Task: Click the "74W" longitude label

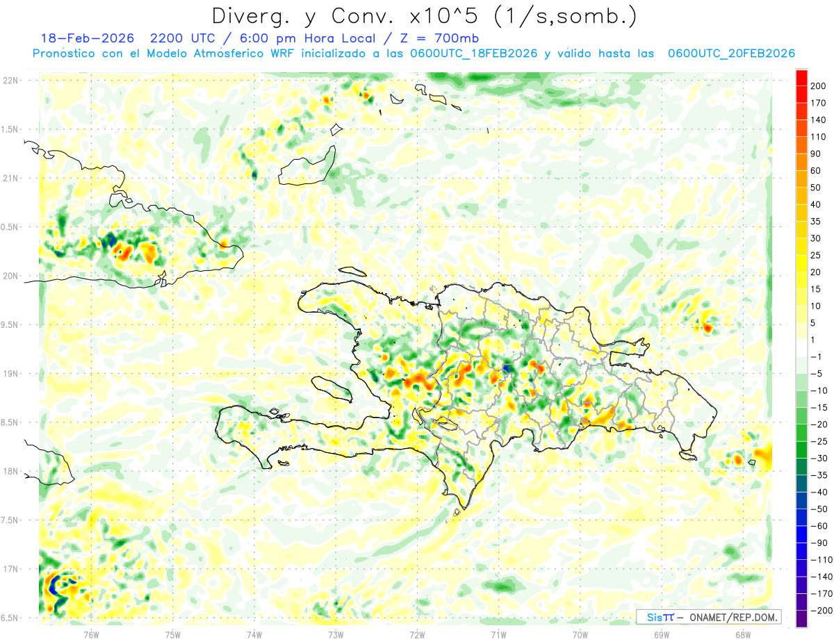Action: 254,634
